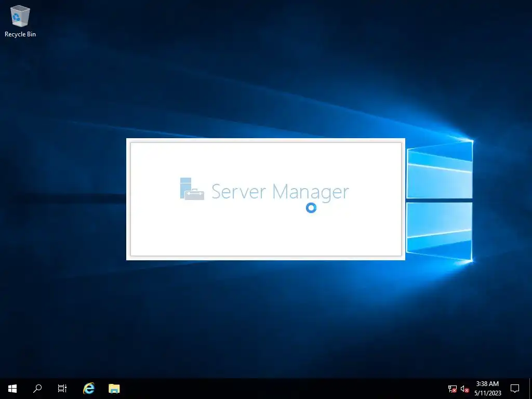This screenshot has width=532, height=399.
Task: Open taskbar search magnifier
Action: [37, 389]
